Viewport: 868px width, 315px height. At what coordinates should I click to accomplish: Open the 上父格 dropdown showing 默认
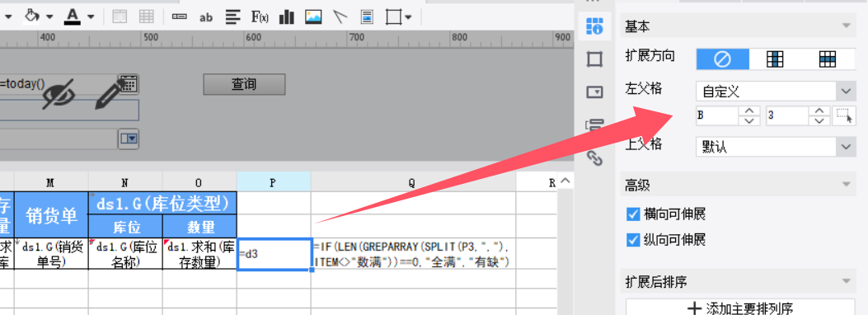click(x=776, y=147)
